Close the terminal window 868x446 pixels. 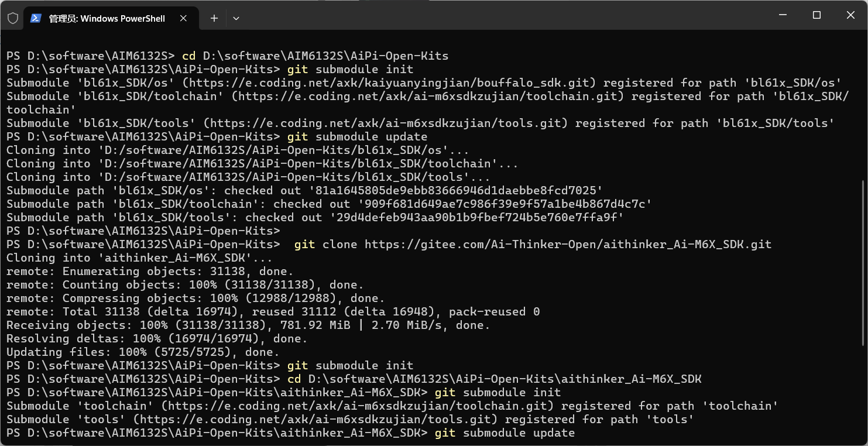coord(851,15)
